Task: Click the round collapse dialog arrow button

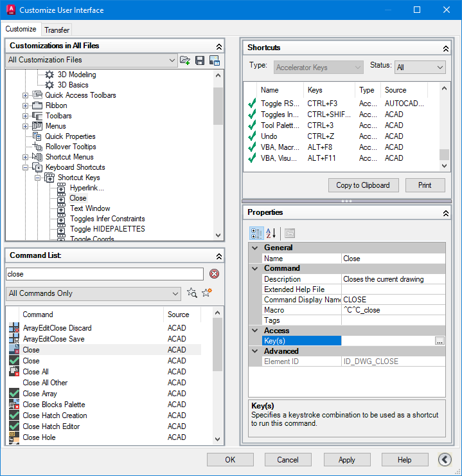Action: coord(445,460)
